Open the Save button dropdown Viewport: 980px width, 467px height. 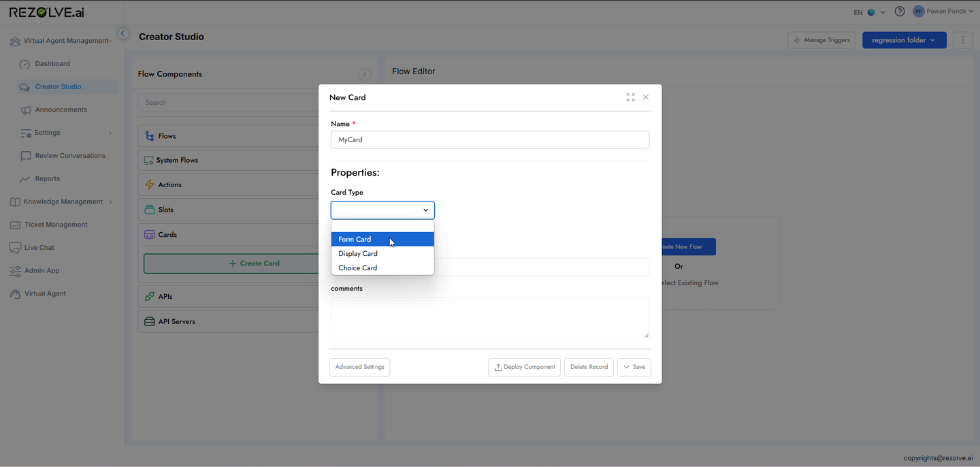click(627, 367)
